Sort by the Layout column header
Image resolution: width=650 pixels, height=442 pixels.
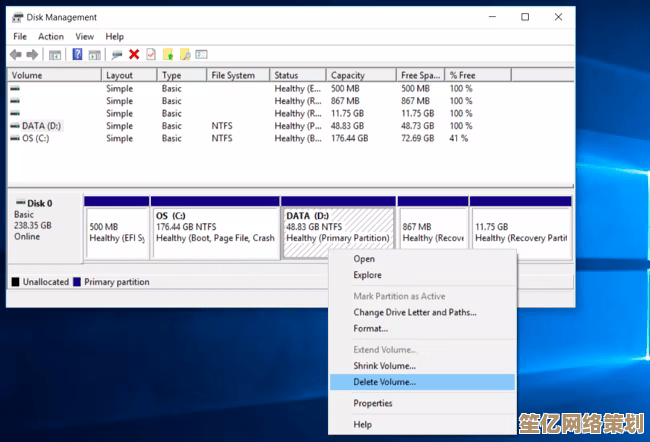(129, 75)
